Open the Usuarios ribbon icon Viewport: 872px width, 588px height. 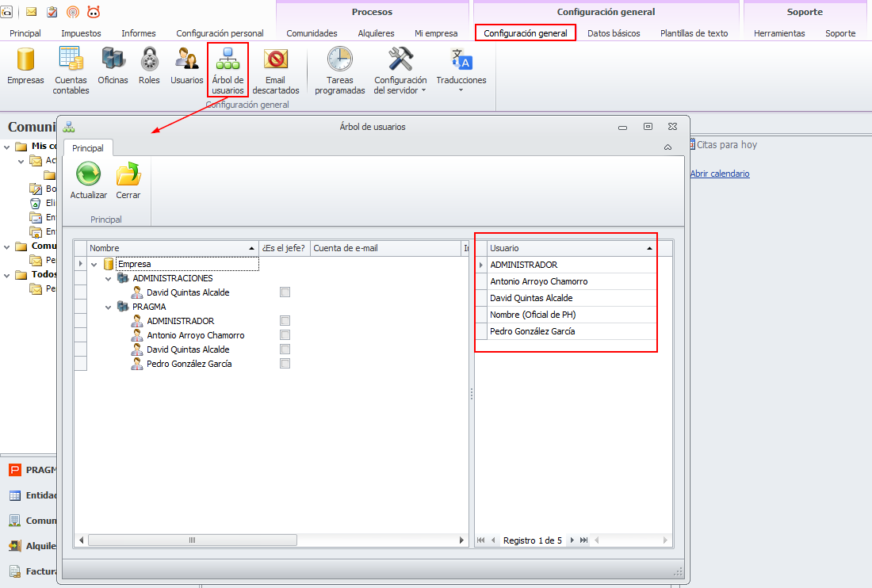click(187, 66)
